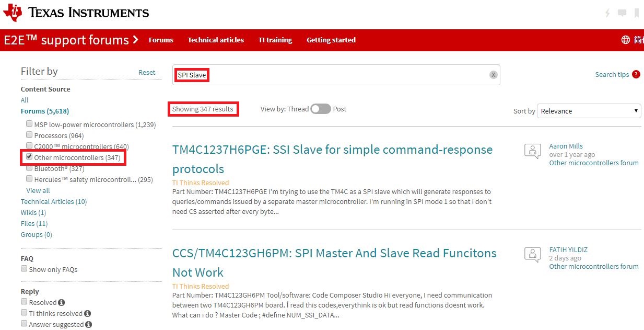The width and height of the screenshot is (644, 330).
Task: Uncheck Other microcontrollers (347) filter
Action: pyautogui.click(x=29, y=157)
